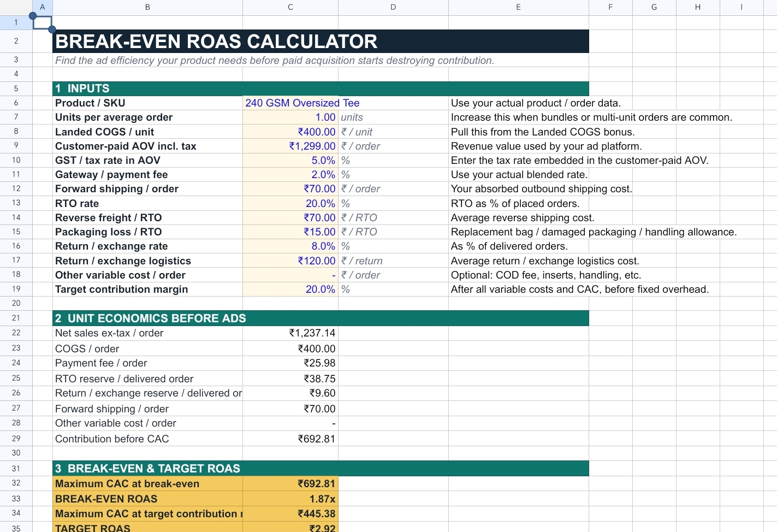Click the italic subtitle under the title
This screenshot has width=777, height=532.
tap(275, 60)
